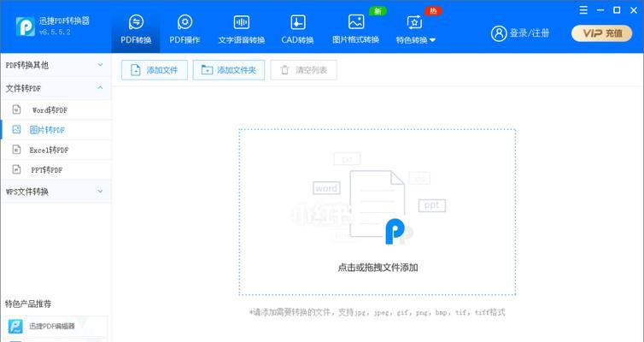Image resolution: width=644 pixels, height=342 pixels.
Task: Click the CAD转换 icon
Action: [298, 21]
